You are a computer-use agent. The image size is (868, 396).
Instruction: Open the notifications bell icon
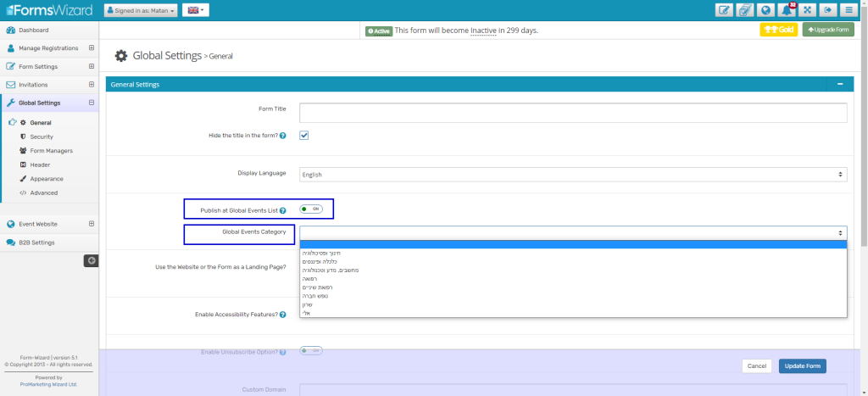click(785, 10)
